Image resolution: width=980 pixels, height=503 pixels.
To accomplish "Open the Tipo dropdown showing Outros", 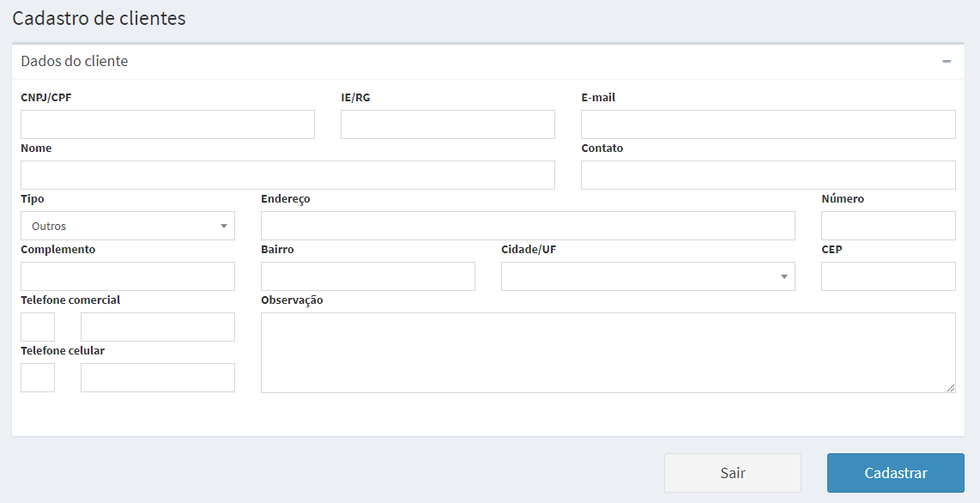I will 128,226.
